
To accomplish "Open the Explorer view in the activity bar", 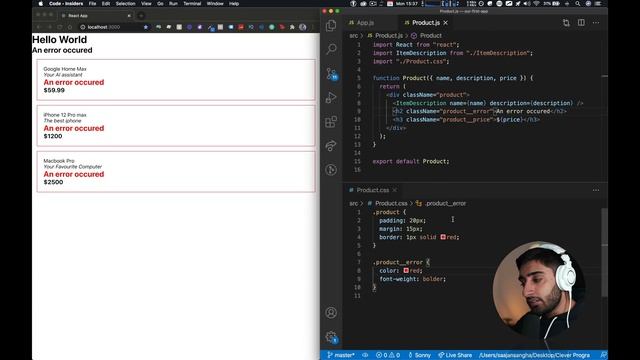I will pyautogui.click(x=331, y=25).
